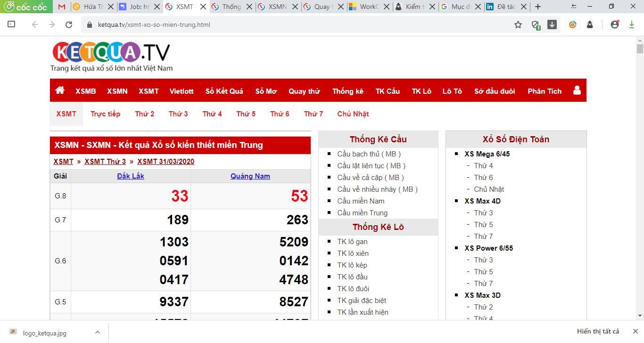Open breadcrumb link XSMT Thứ 3
The height and width of the screenshot is (343, 644).
tap(105, 161)
